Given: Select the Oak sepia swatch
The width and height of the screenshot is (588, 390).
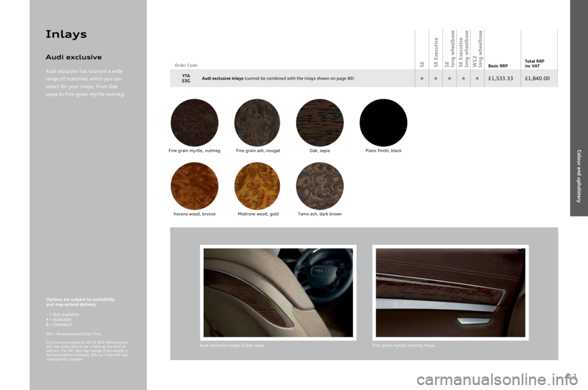Looking at the screenshot, I should [x=320, y=122].
